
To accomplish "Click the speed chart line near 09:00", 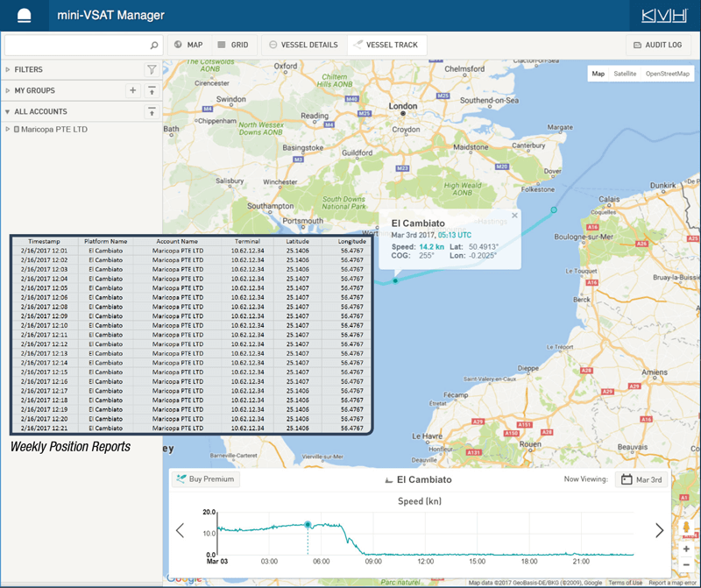I will coord(373,554).
